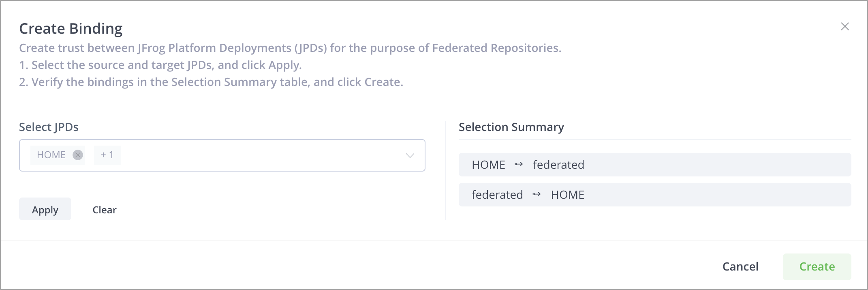Click the step 1 instruction text

160,65
